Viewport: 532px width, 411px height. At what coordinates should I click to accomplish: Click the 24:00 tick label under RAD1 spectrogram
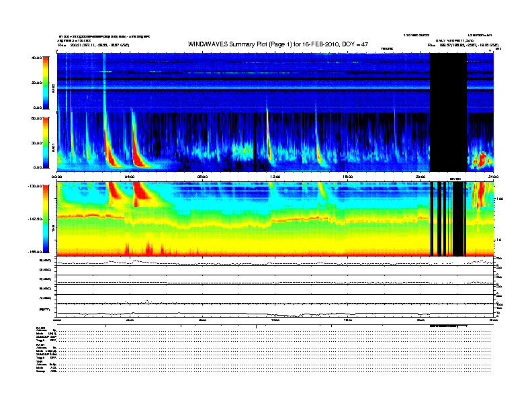(493, 177)
